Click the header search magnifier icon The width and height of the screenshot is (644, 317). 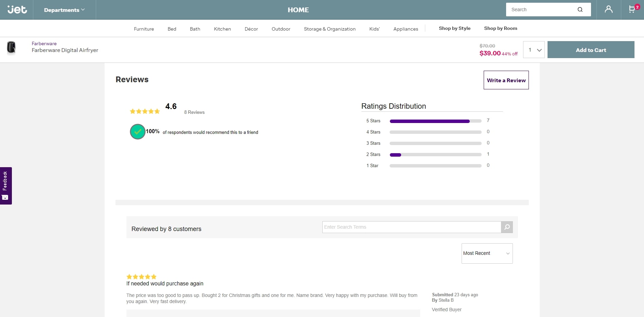click(x=580, y=10)
